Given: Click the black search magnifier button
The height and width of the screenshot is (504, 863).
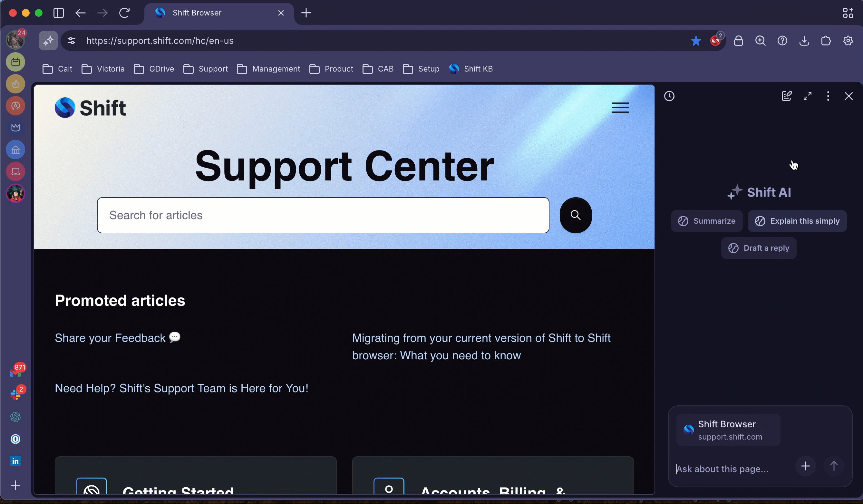Looking at the screenshot, I should [x=576, y=215].
